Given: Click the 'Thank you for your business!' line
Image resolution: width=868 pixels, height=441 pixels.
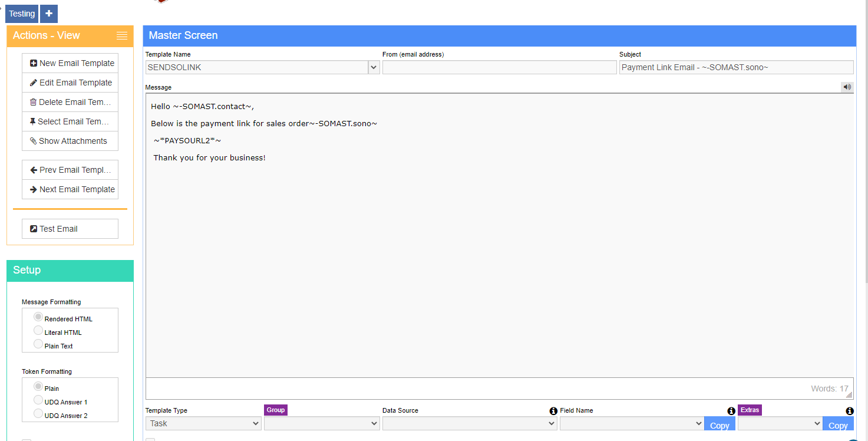Looking at the screenshot, I should point(209,158).
